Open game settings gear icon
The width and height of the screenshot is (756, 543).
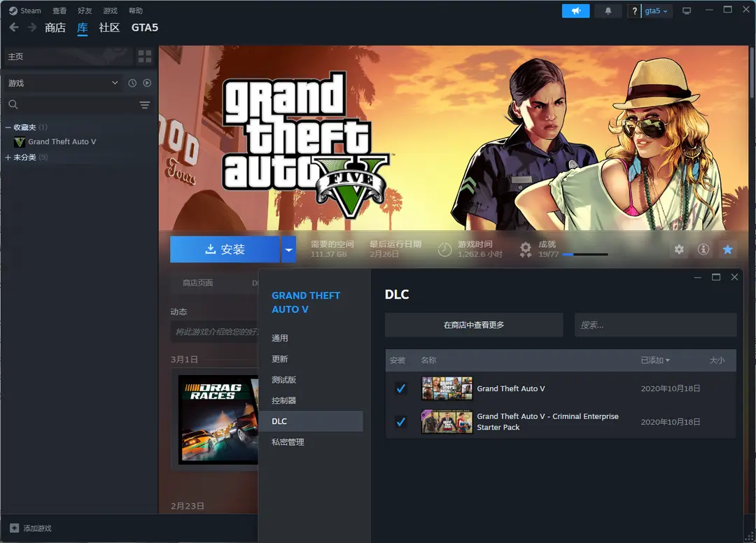(679, 249)
